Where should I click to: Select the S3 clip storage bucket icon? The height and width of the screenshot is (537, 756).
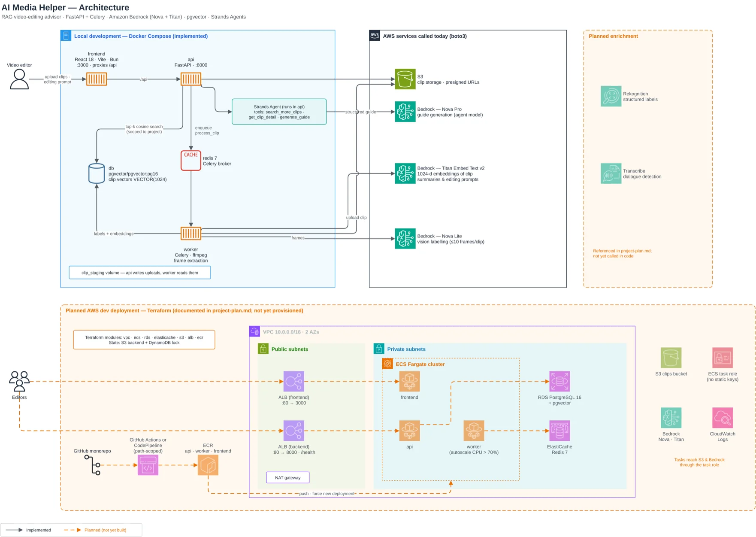pos(405,79)
